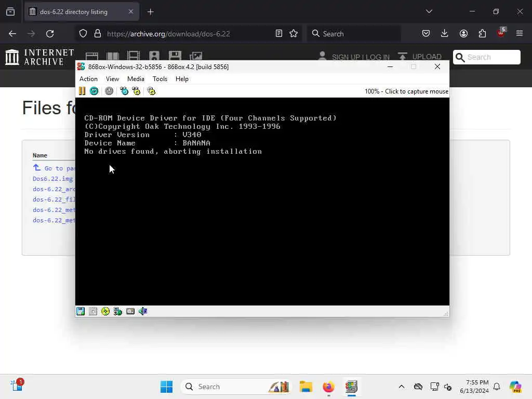
Task: Click the floppy disk status bar icon
Action: pos(81,311)
